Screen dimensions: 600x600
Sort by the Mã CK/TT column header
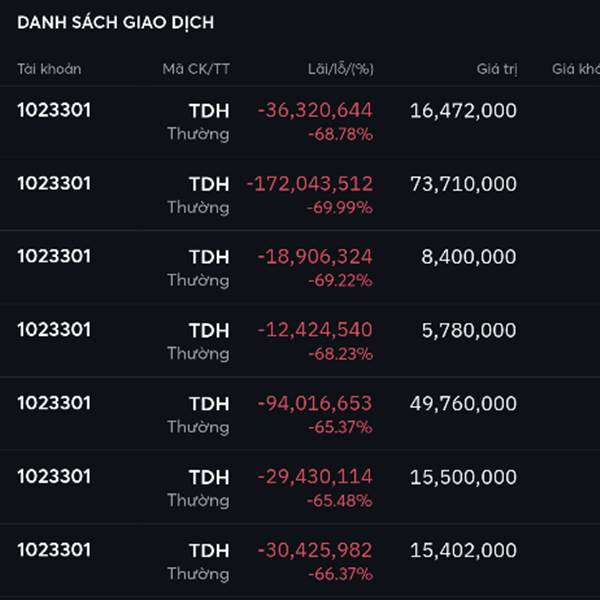(196, 69)
